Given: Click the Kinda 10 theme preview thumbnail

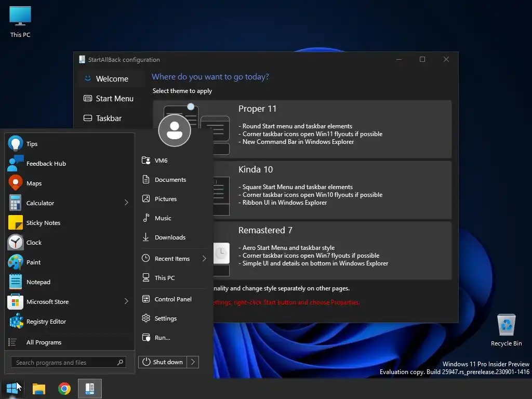Looking at the screenshot, I should click(221, 196).
